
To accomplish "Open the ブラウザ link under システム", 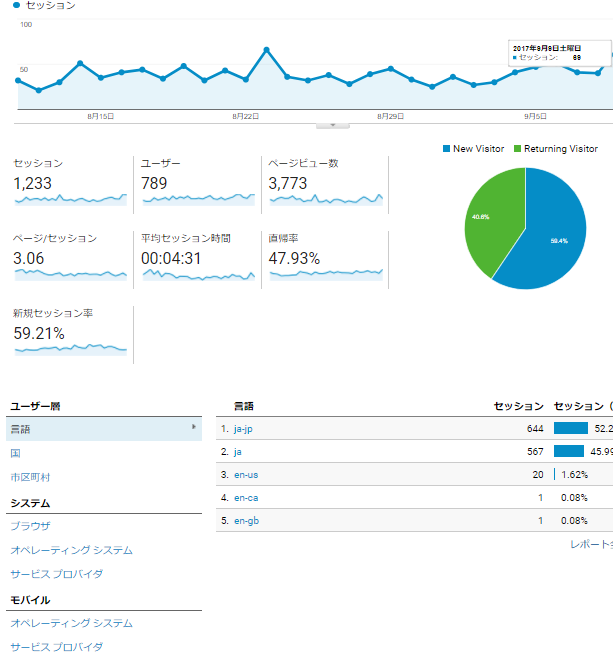I will (x=30, y=526).
